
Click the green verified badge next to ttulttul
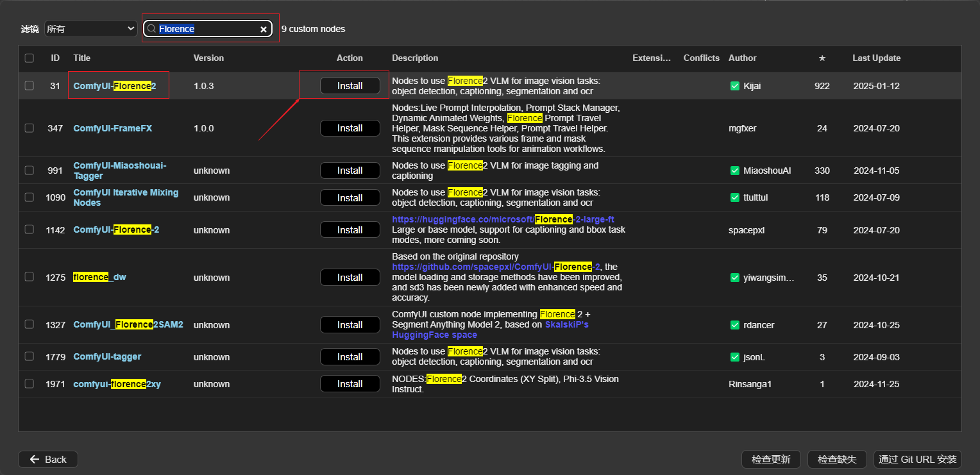735,197
